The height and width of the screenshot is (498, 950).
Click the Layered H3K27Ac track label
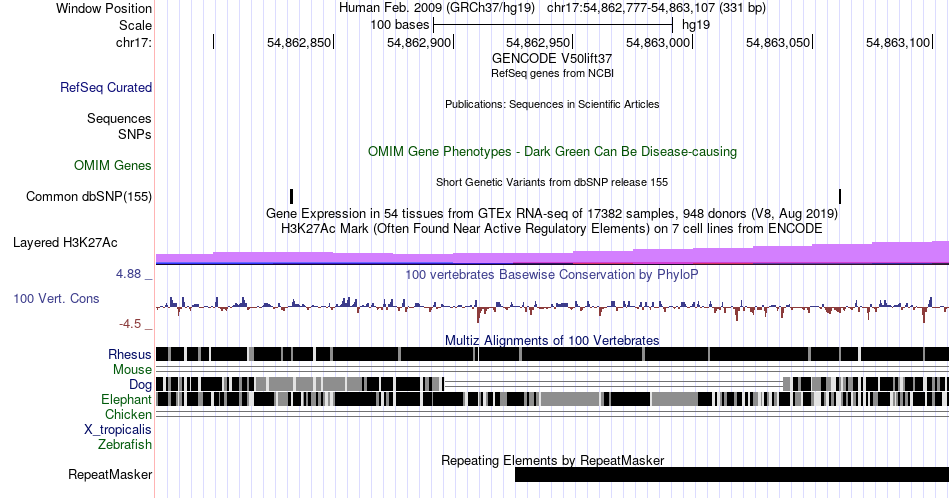tap(65, 242)
